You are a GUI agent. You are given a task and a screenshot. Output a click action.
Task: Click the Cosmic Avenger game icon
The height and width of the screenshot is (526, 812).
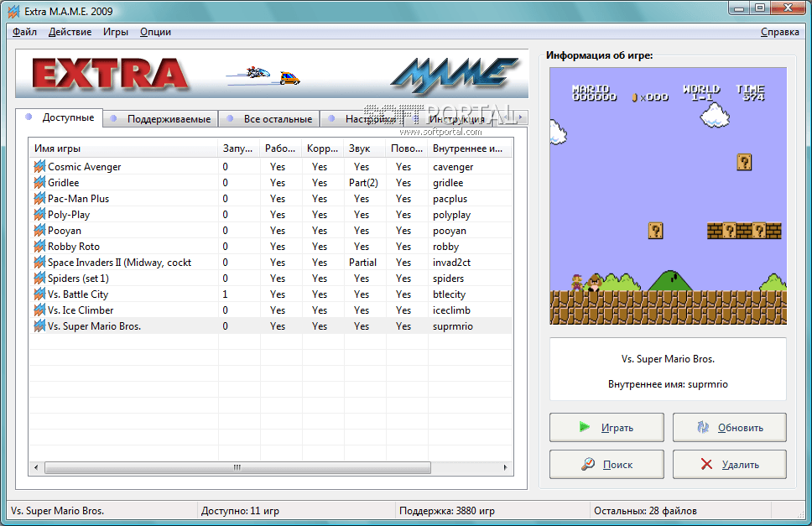point(39,167)
